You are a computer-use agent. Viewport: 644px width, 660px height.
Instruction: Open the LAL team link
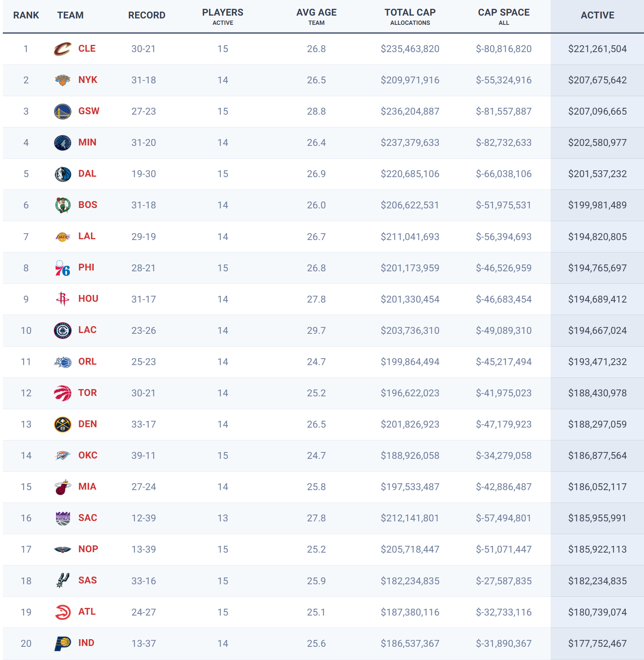[x=87, y=236]
